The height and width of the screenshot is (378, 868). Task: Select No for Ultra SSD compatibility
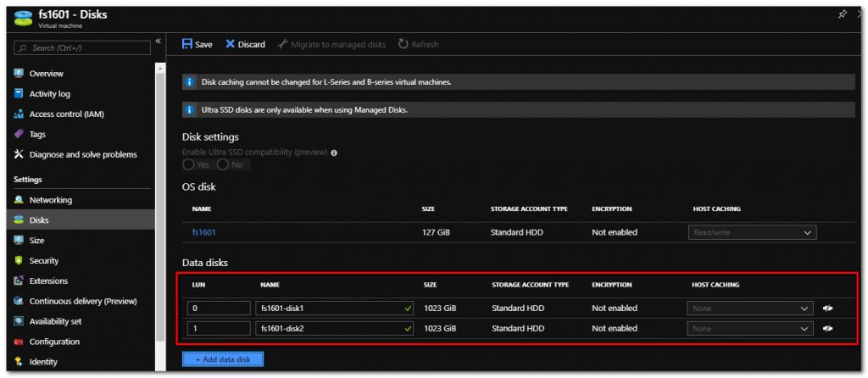[x=223, y=165]
